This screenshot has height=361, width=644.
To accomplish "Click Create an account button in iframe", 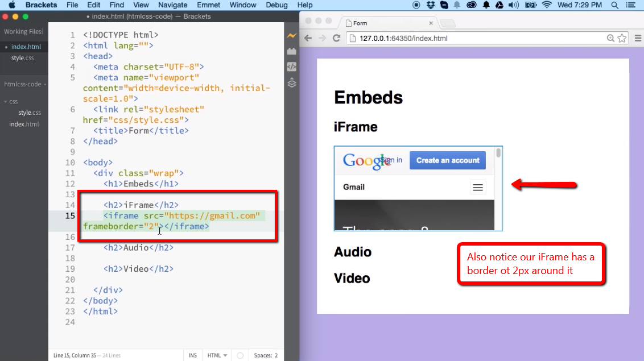I will click(x=448, y=160).
